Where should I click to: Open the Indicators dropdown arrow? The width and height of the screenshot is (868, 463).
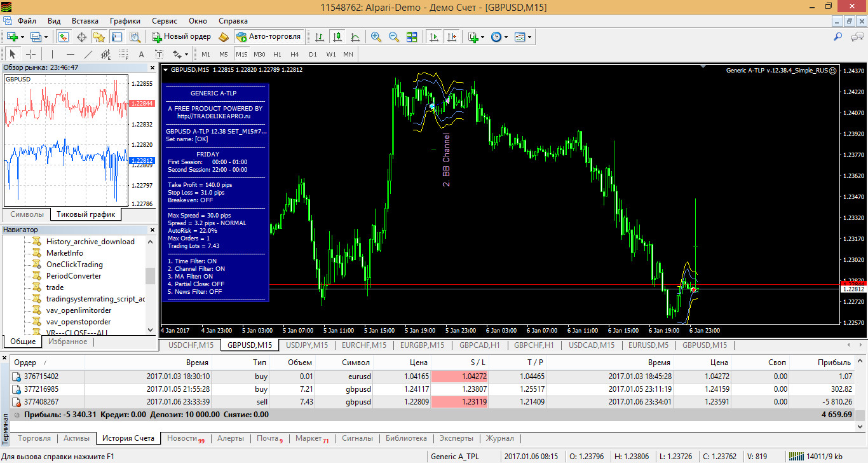click(x=483, y=36)
